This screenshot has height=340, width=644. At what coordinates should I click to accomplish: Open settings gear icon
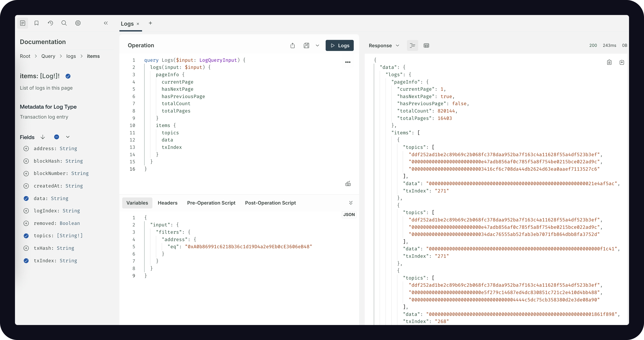tap(78, 23)
